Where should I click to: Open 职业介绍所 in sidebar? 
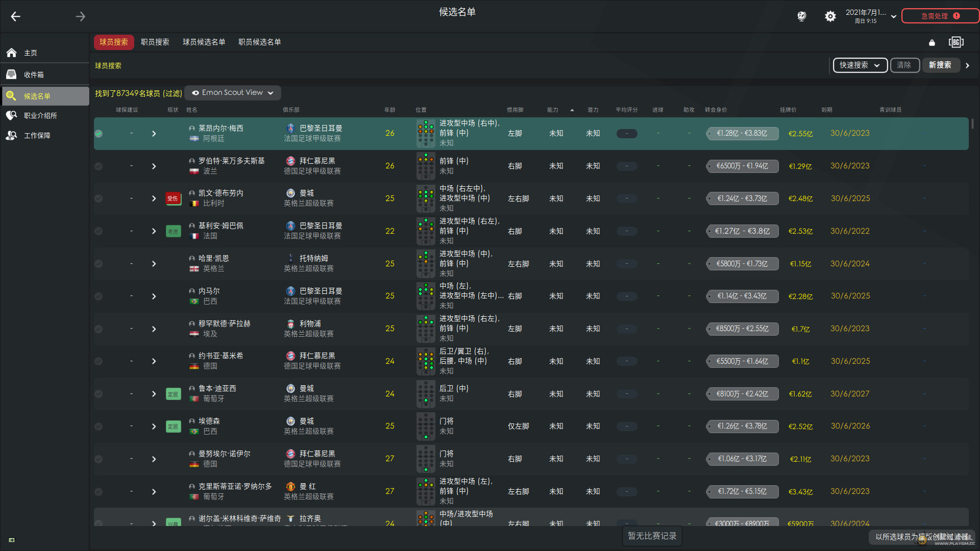click(40, 116)
